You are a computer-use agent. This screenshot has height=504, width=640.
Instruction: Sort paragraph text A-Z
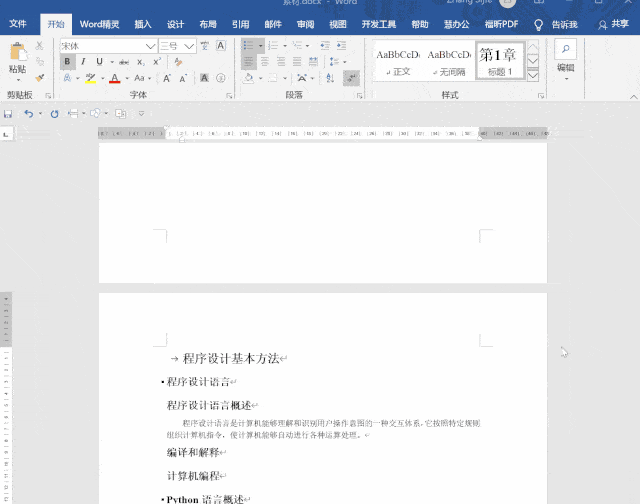pos(330,78)
